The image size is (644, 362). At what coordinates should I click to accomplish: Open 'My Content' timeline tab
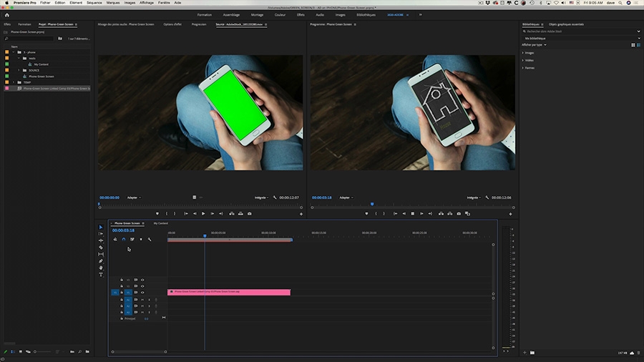pyautogui.click(x=160, y=223)
